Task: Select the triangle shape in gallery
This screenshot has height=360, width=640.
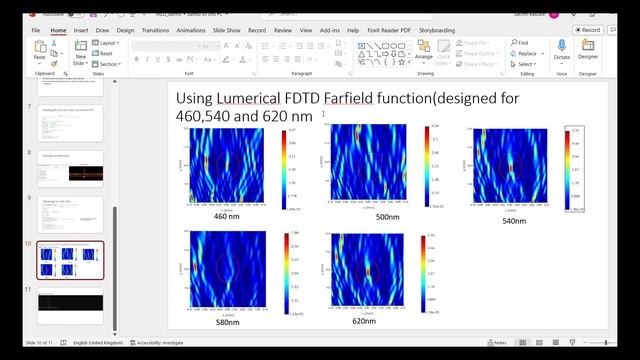Action: tap(361, 54)
